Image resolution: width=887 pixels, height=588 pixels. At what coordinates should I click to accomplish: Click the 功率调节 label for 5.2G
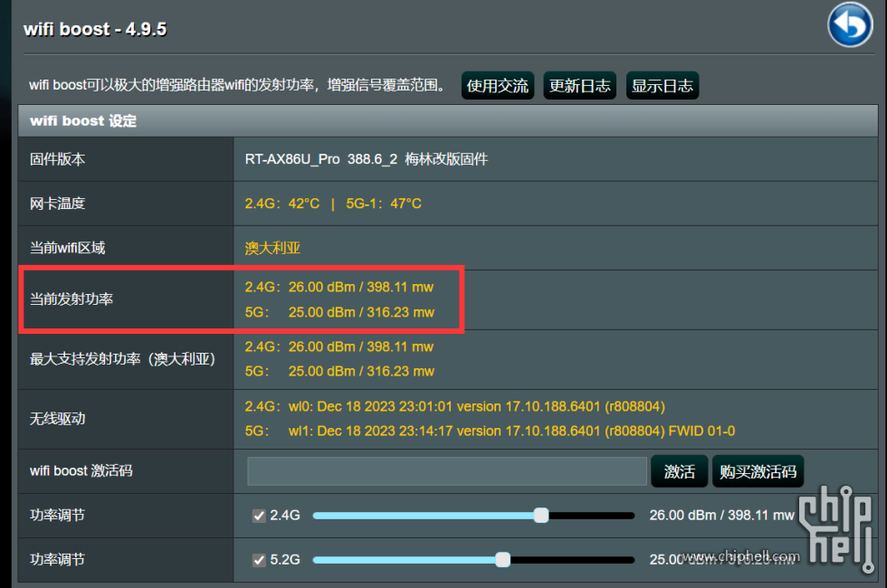tap(57, 560)
